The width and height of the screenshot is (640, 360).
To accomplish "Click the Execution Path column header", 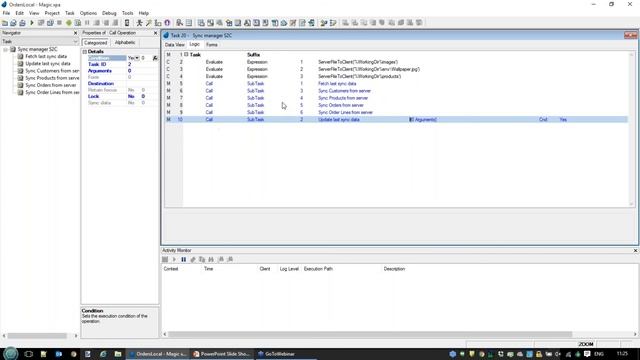I will tap(318, 269).
